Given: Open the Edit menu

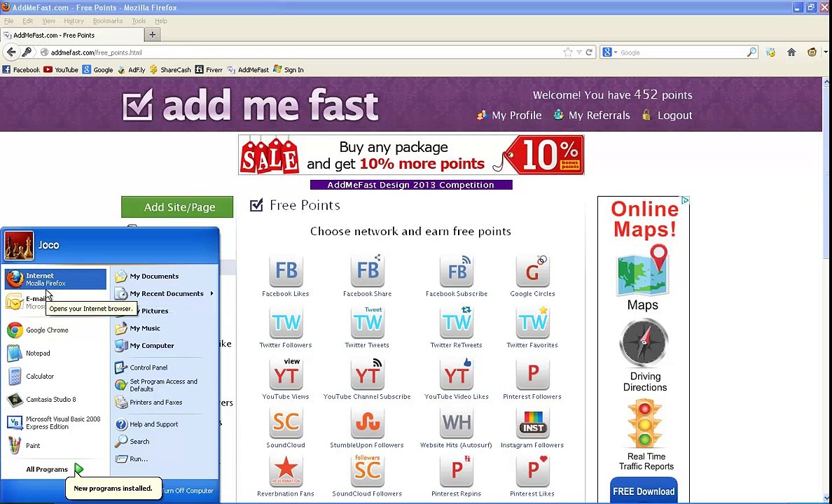Looking at the screenshot, I should (x=27, y=21).
